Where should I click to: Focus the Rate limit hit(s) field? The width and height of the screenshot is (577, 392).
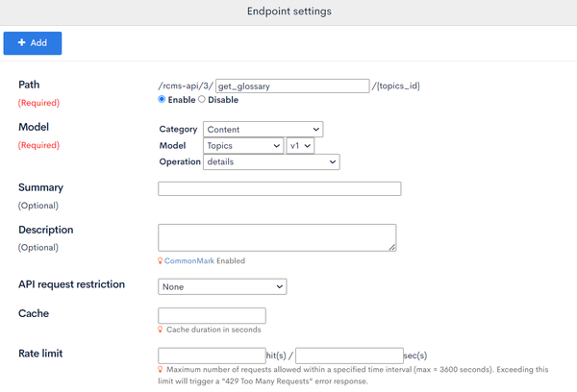pyautogui.click(x=212, y=355)
